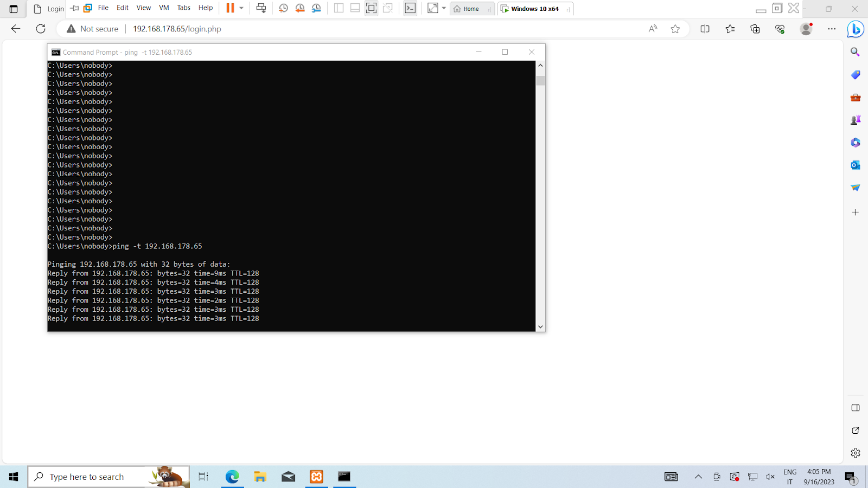Open the File menu in VMware toolbar
868x488 pixels.
tap(103, 8)
